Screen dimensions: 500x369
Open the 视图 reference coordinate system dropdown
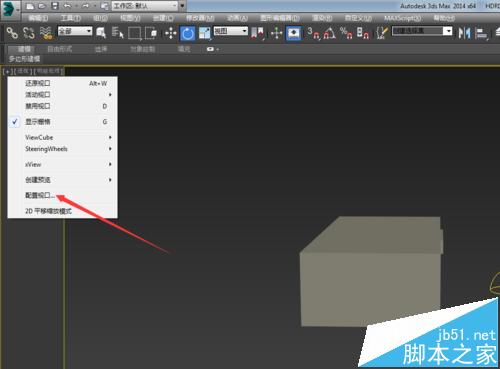(230, 31)
